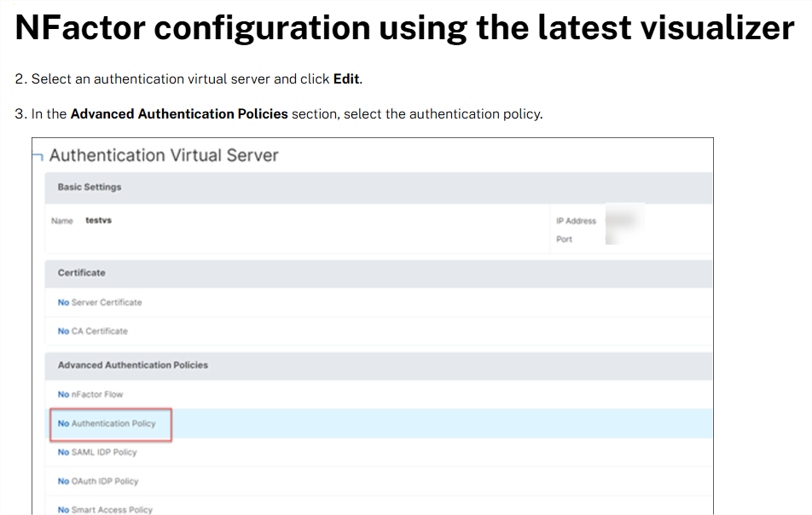Select the No SAML IDP Policy link
Viewport: 812px width, 515px height.
coord(97,453)
